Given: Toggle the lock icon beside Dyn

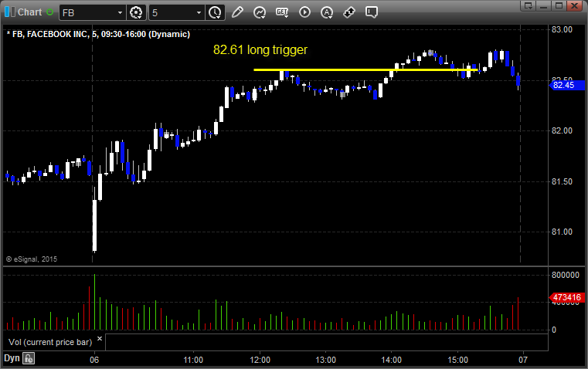Looking at the screenshot, I should [29, 358].
